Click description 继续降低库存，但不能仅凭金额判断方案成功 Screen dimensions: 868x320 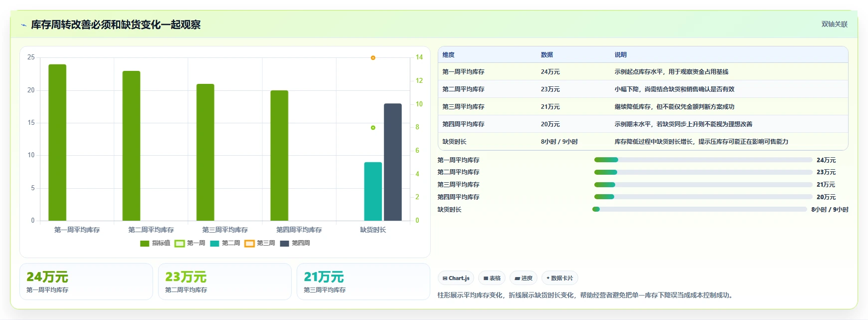click(x=675, y=107)
